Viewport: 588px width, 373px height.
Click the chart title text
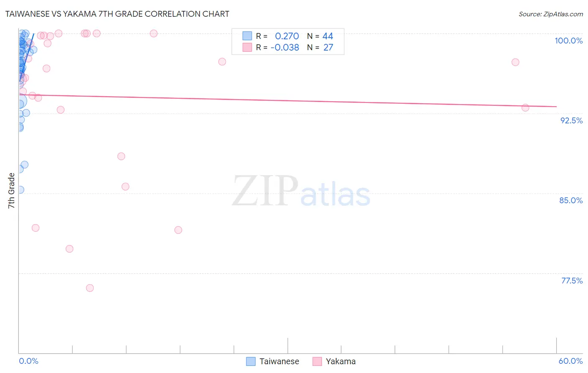117,14
